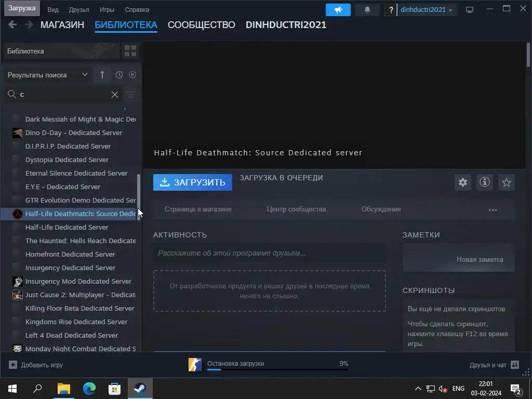Switch to СООБЩЕСТВО tab
532x399 pixels.
[x=202, y=25]
